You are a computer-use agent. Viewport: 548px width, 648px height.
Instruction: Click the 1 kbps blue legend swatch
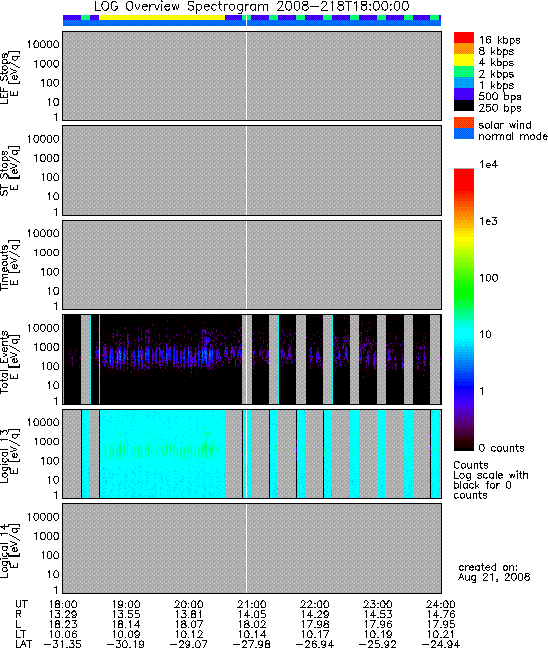(x=464, y=83)
